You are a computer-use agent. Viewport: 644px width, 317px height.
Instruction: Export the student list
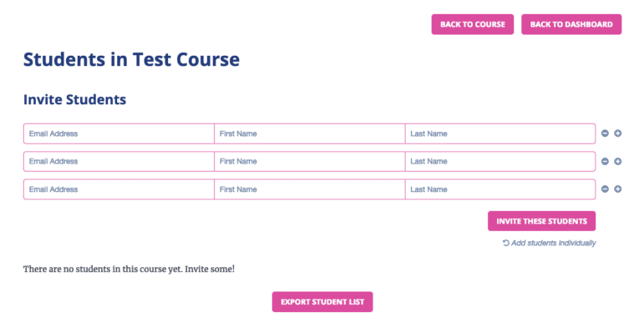click(322, 302)
